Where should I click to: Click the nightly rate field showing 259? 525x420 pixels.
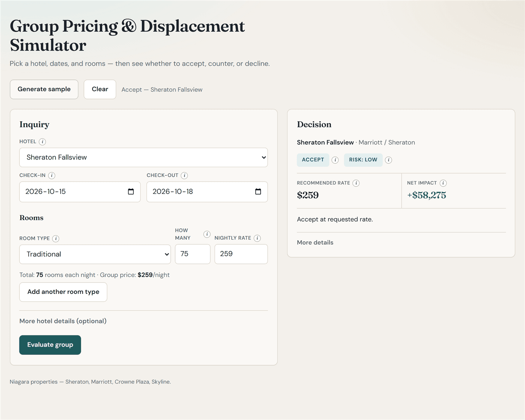point(241,254)
